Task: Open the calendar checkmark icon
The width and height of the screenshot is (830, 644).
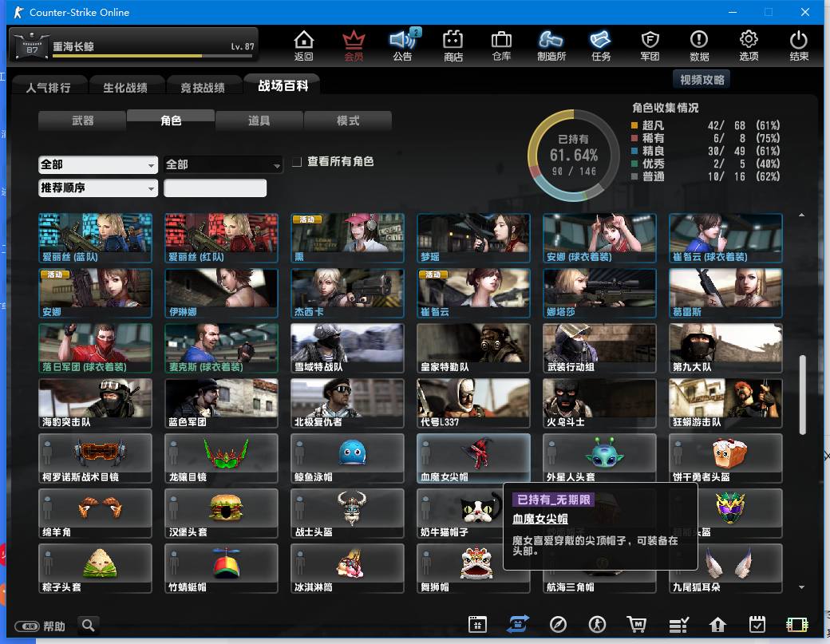Action: click(x=757, y=624)
